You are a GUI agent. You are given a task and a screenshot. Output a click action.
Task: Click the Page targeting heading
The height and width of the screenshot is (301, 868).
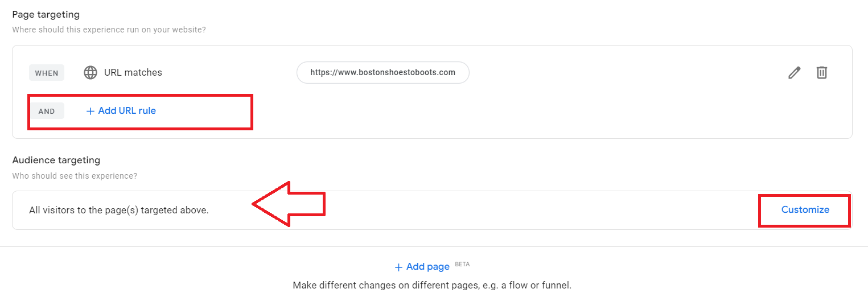click(x=46, y=14)
